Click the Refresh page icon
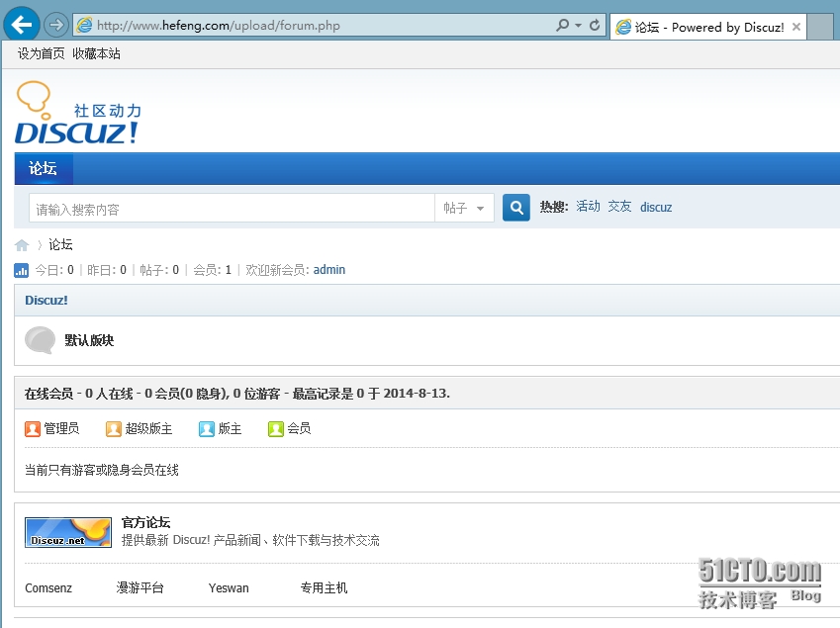The height and width of the screenshot is (628, 840). tap(594, 25)
